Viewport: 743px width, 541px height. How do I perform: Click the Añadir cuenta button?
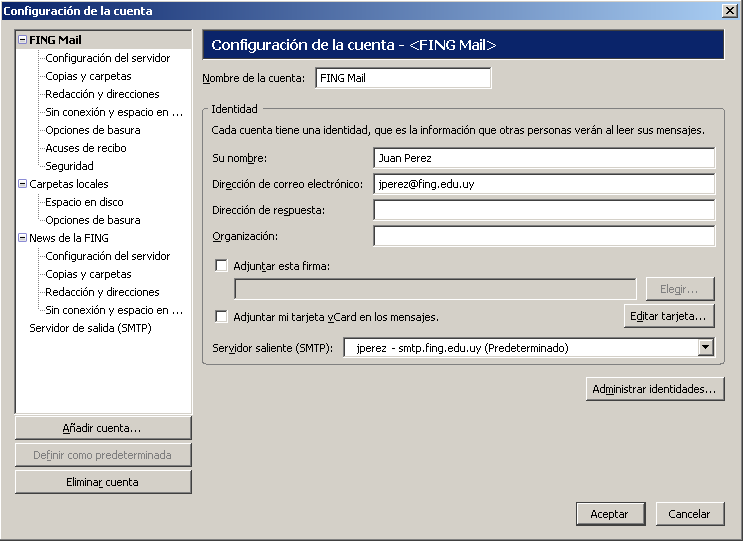(103, 428)
